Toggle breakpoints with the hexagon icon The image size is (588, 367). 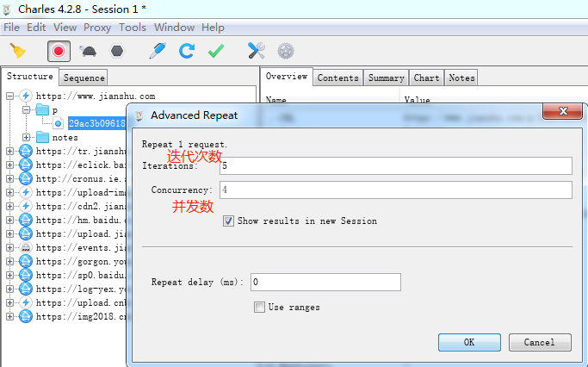[x=117, y=51]
